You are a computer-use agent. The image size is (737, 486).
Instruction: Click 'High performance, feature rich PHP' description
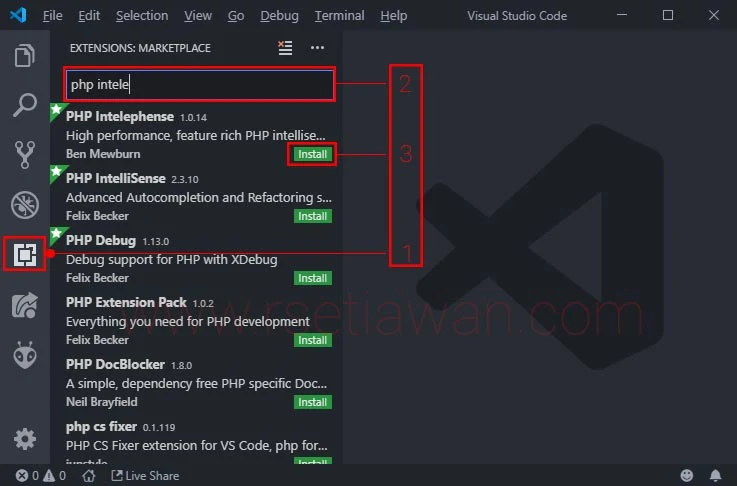[196, 135]
